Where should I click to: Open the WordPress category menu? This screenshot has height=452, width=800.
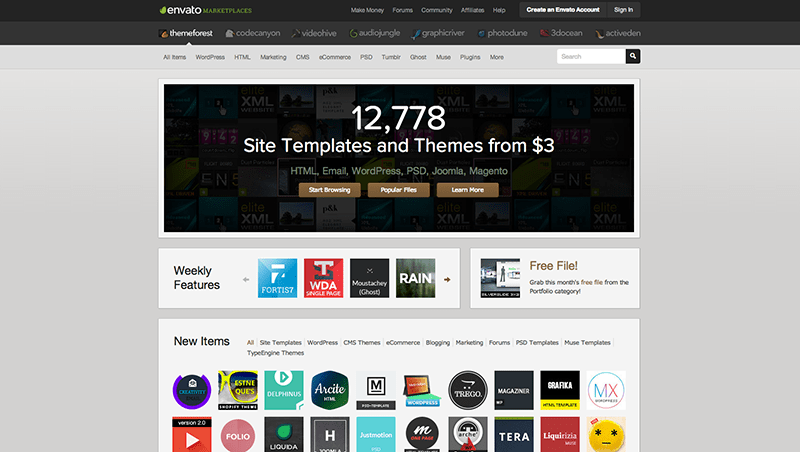tap(210, 57)
